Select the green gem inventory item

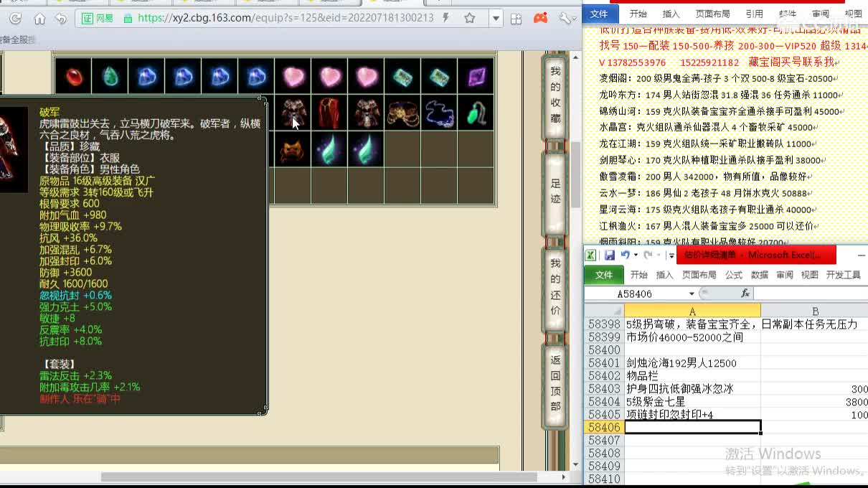coord(110,76)
